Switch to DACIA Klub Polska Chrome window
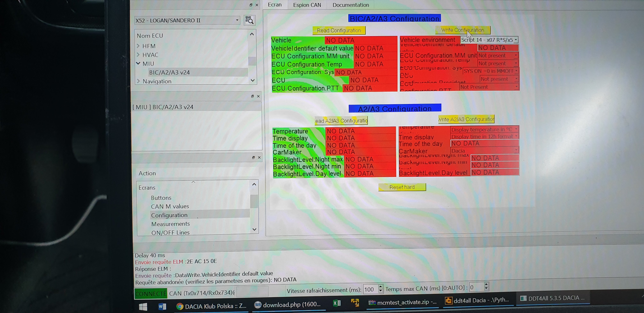The height and width of the screenshot is (313, 644). coord(211,306)
